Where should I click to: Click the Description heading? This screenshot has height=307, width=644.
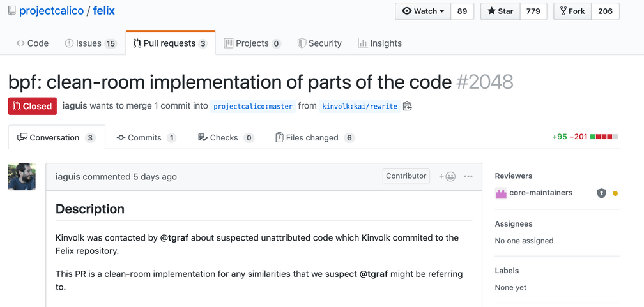point(90,209)
